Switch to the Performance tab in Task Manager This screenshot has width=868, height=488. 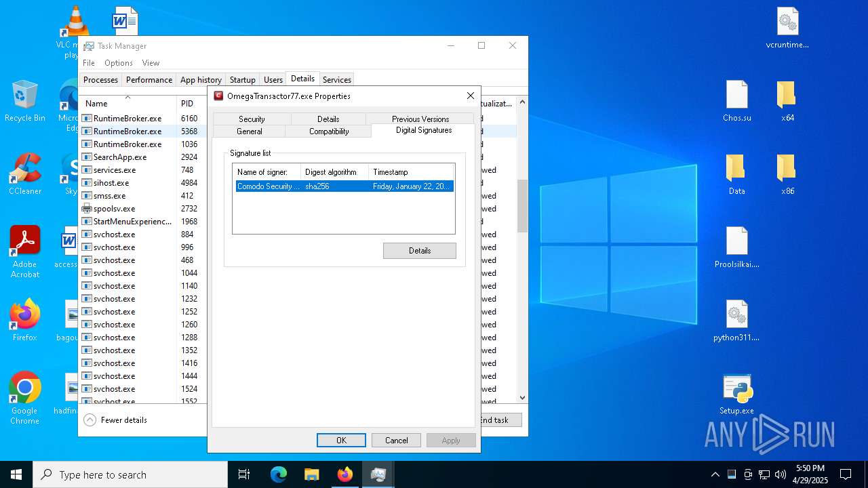[149, 79]
